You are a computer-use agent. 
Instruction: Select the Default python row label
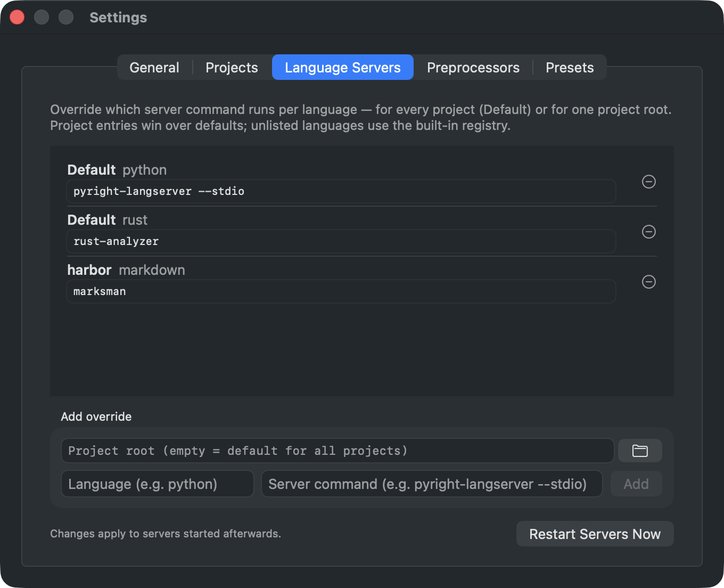117,170
